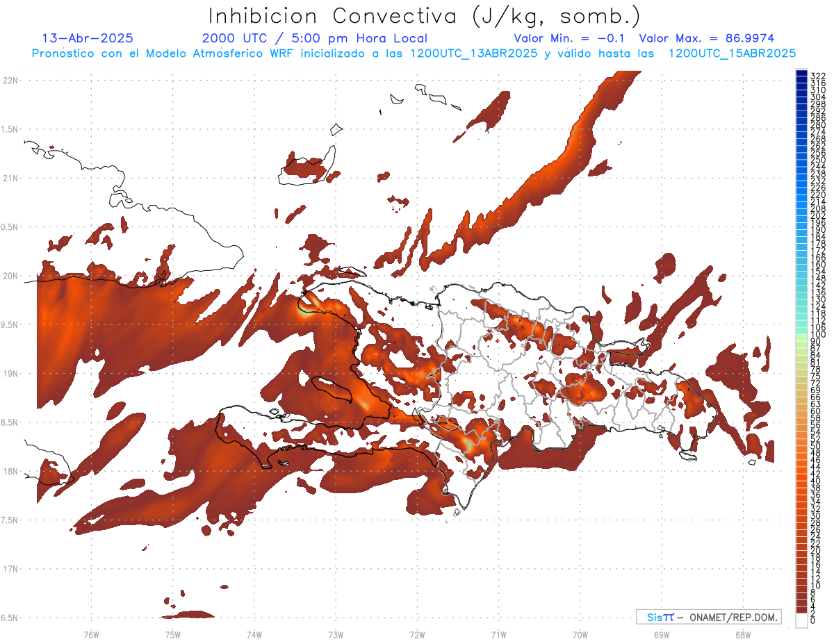Click the '7.5N' latitude label
The image size is (834, 644).
coord(10,520)
